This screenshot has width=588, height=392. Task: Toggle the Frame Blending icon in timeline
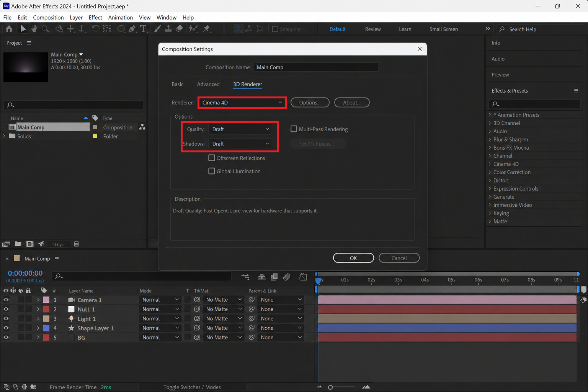tap(274, 277)
